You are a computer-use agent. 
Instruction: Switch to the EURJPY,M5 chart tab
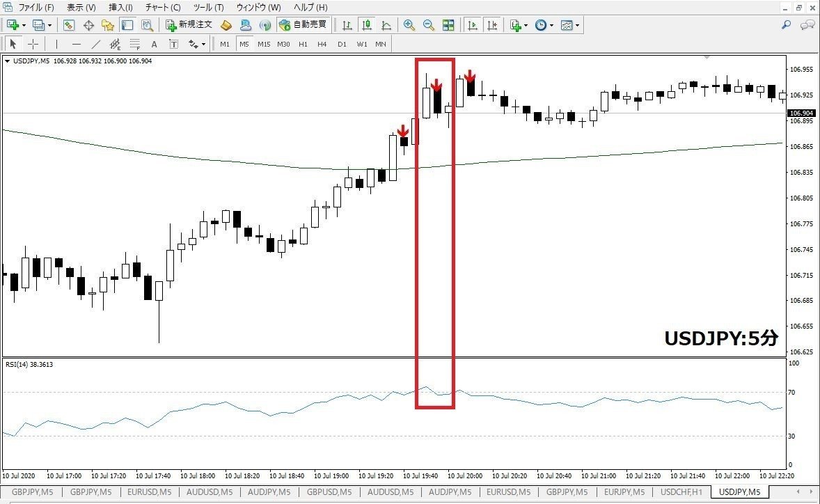pos(624,492)
